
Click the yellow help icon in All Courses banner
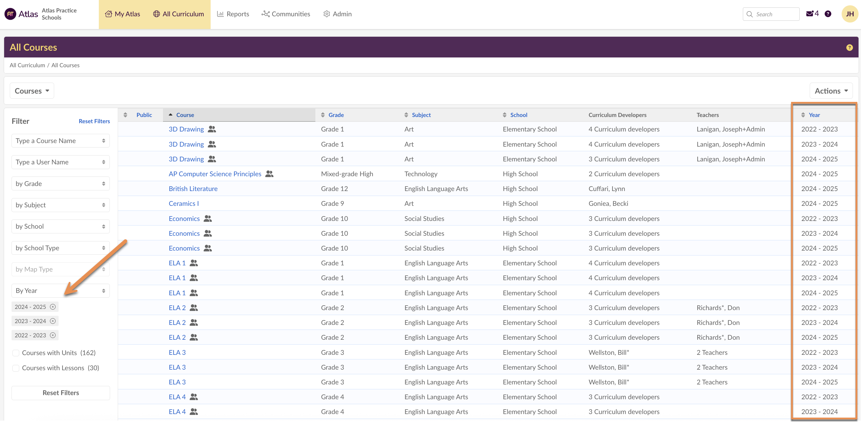point(849,48)
